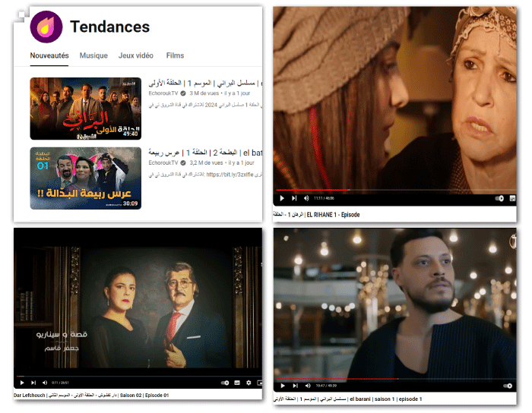This screenshot has height=413, width=532.
Task: Click the bit.ly link in second description
Action: click(x=230, y=175)
